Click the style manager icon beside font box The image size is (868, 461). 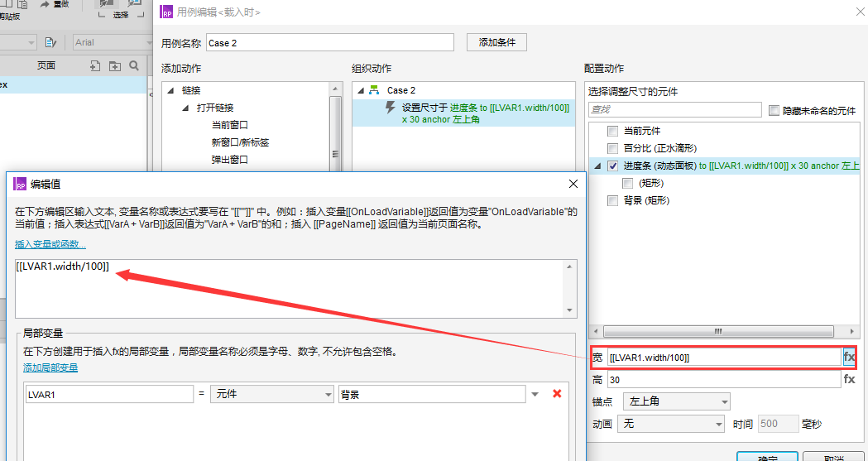click(50, 42)
